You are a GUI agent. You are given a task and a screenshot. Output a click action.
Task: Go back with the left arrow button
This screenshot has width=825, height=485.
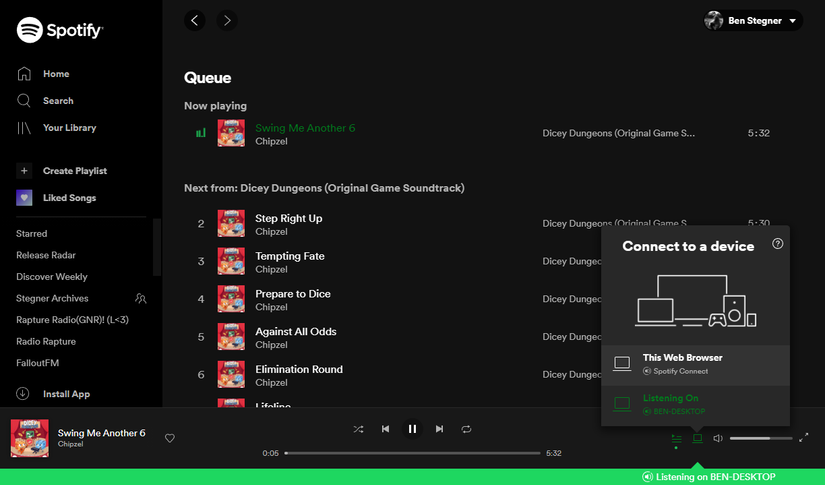[x=195, y=21]
